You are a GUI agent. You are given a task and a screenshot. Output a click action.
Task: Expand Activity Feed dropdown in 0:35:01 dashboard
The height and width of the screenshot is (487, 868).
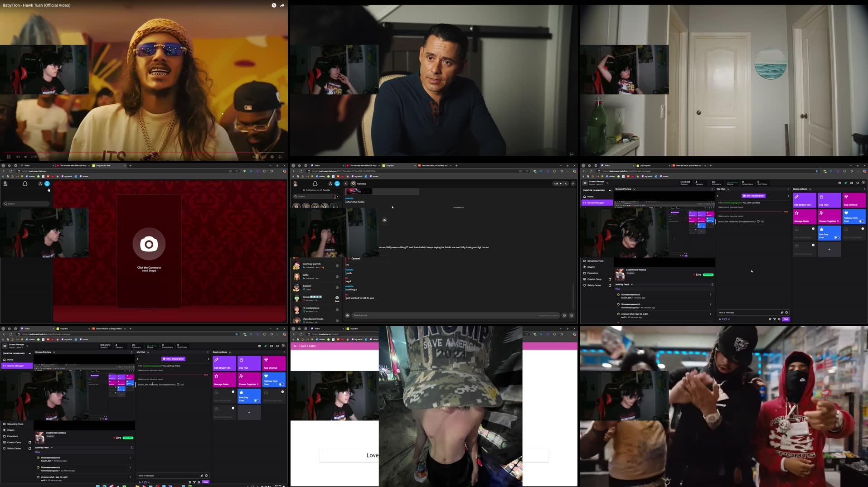coord(631,284)
